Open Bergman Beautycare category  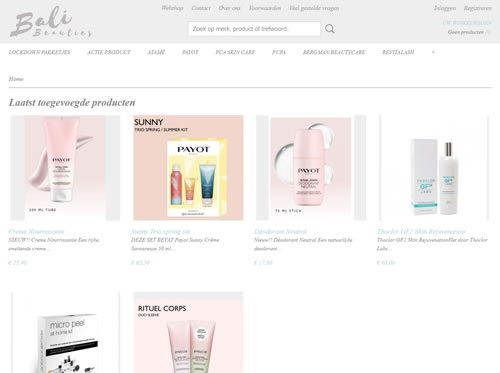334,52
